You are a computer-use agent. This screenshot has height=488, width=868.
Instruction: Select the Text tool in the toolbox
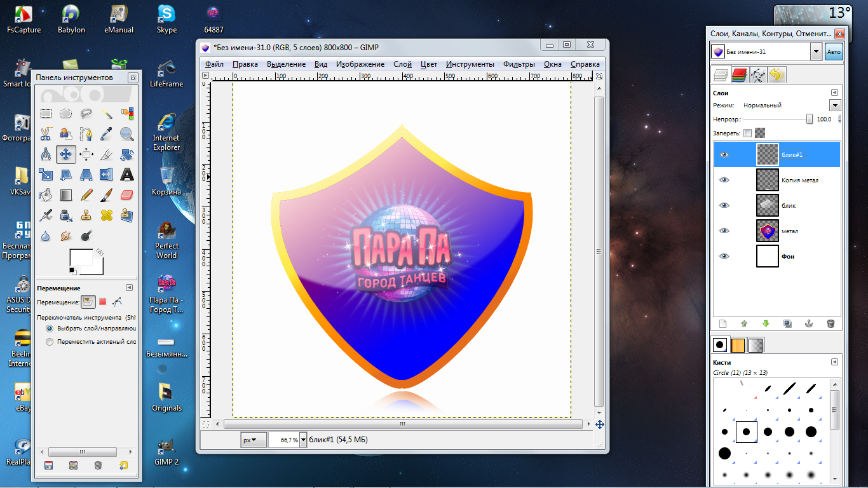point(127,175)
